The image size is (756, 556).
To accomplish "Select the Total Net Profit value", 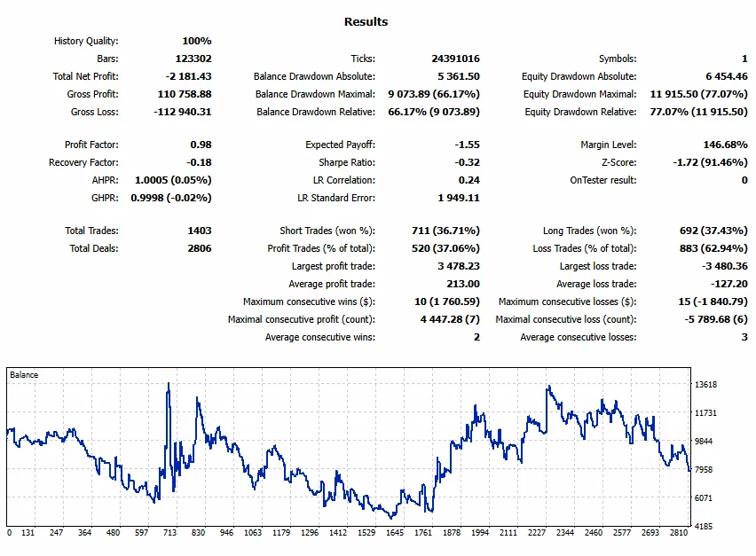I will click(x=188, y=76).
